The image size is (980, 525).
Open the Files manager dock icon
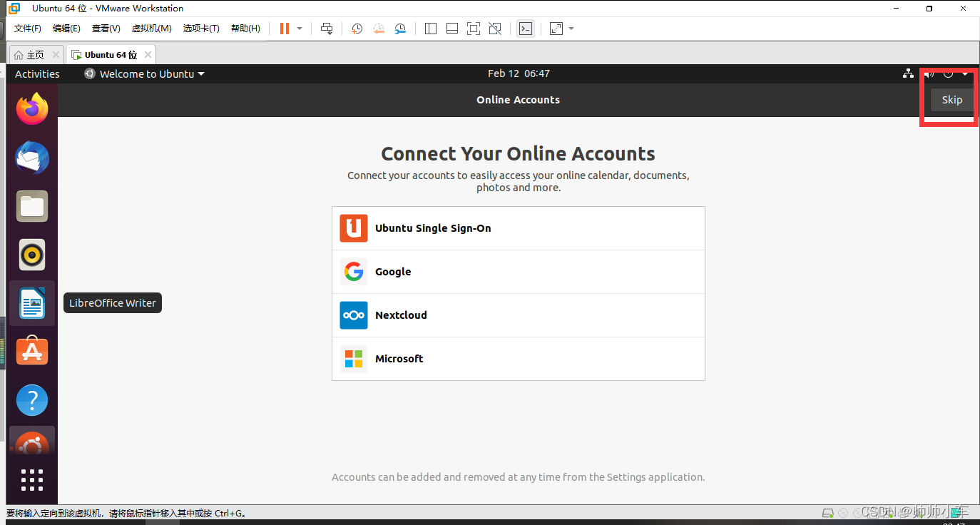(x=32, y=206)
